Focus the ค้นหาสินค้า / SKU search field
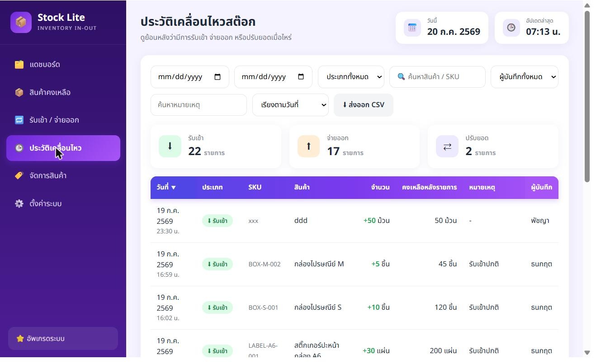This screenshot has width=596, height=364. tap(437, 77)
